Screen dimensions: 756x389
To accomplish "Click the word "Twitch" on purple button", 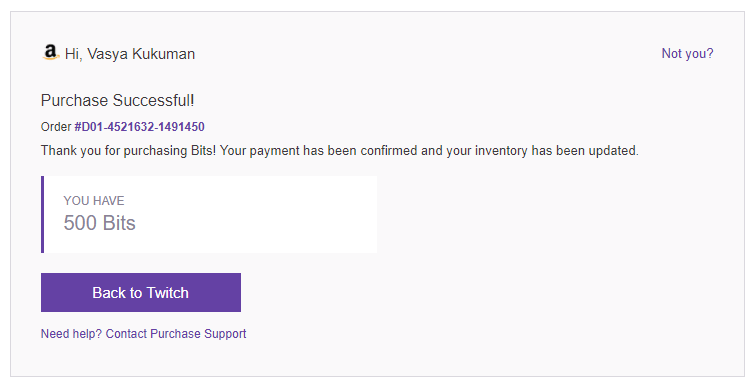I will pyautogui.click(x=167, y=293).
